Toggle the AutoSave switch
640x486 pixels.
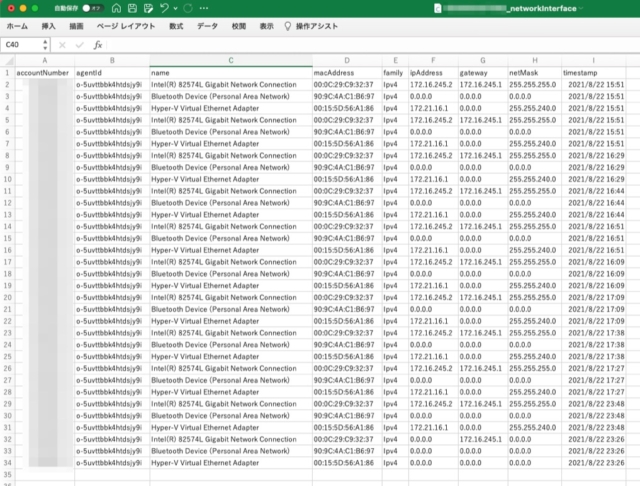(x=93, y=8)
